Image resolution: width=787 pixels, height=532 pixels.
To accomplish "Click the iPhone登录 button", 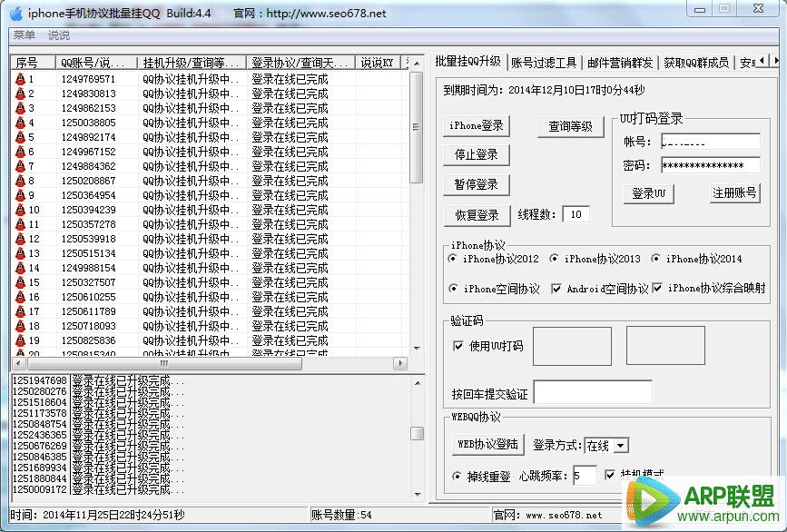I will (x=477, y=125).
